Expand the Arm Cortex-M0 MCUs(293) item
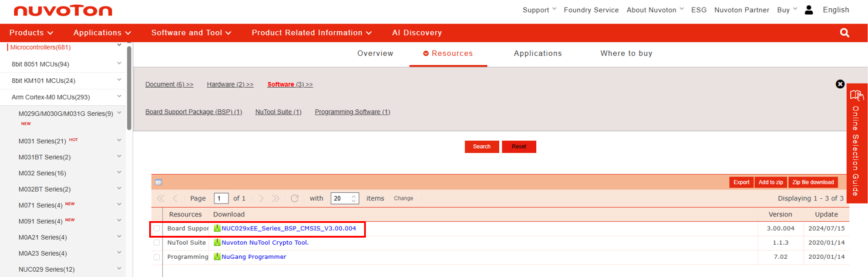The image size is (868, 277). tap(119, 96)
